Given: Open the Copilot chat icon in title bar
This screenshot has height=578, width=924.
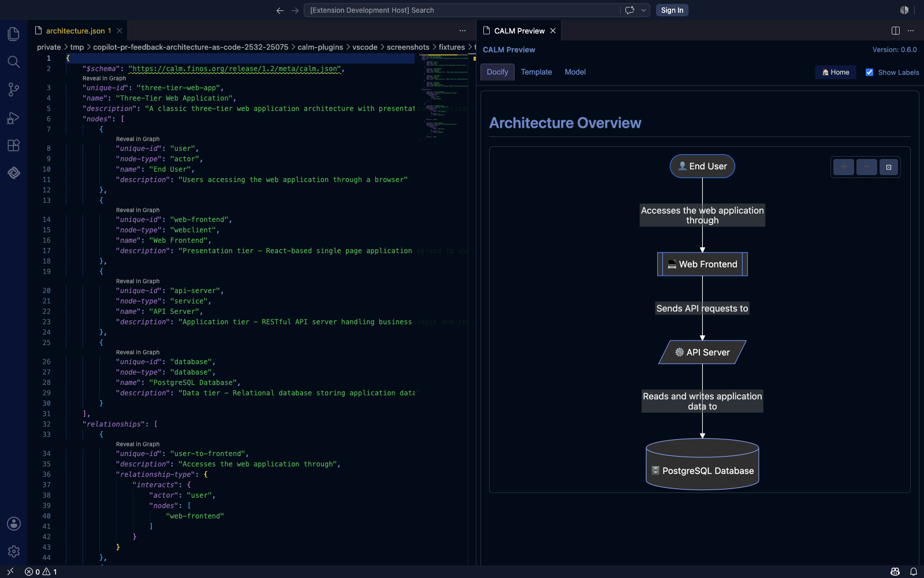Looking at the screenshot, I should point(629,10).
